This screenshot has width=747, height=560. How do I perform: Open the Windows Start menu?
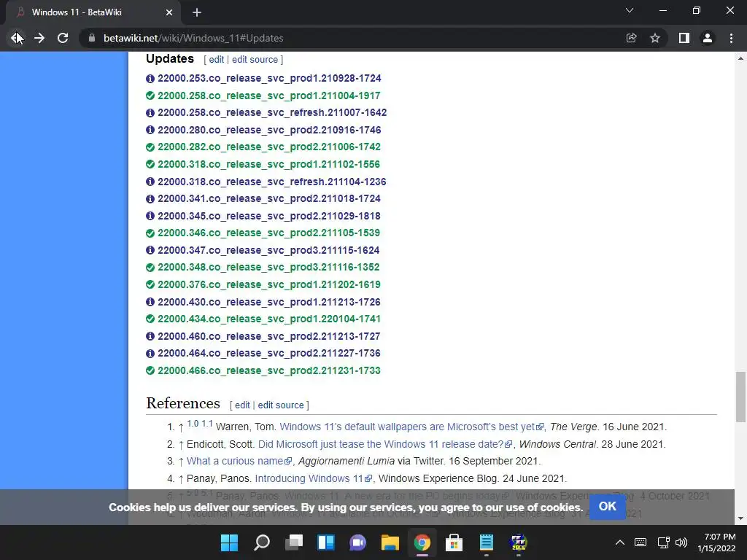[x=229, y=542]
